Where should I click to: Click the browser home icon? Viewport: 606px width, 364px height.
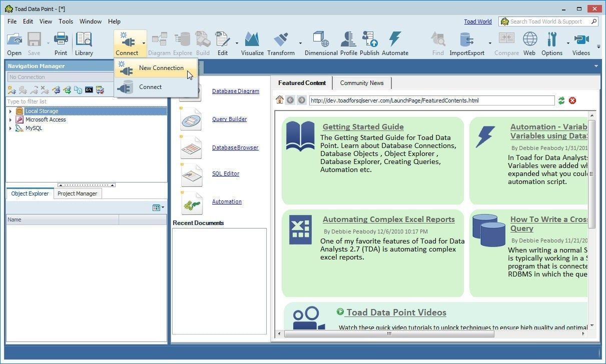tap(280, 100)
